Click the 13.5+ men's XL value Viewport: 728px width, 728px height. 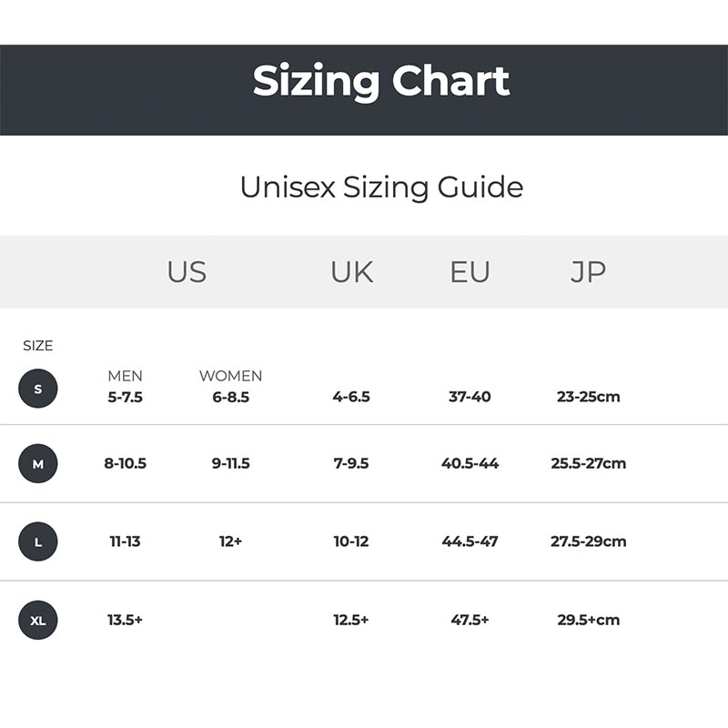[125, 620]
